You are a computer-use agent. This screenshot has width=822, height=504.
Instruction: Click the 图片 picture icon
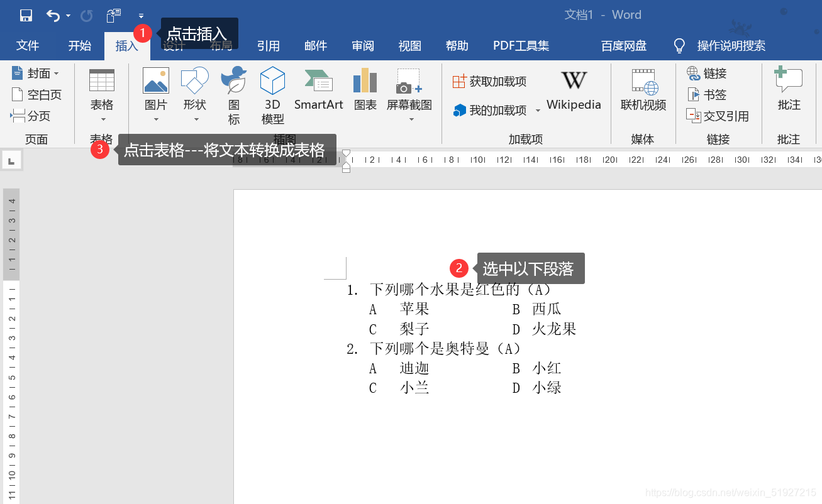(x=156, y=80)
